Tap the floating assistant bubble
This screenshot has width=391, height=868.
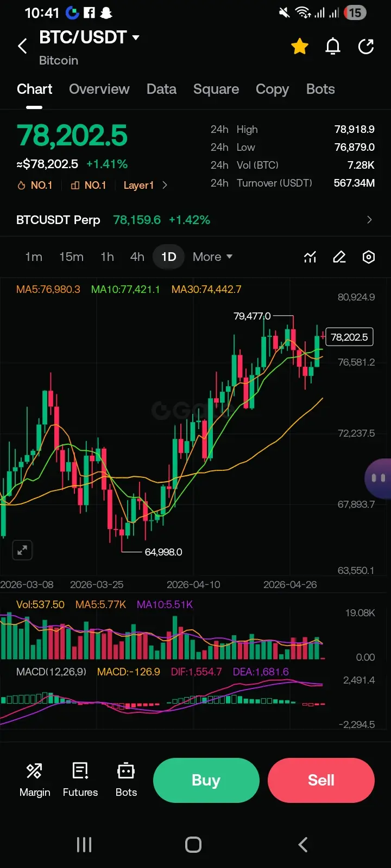pos(379,478)
